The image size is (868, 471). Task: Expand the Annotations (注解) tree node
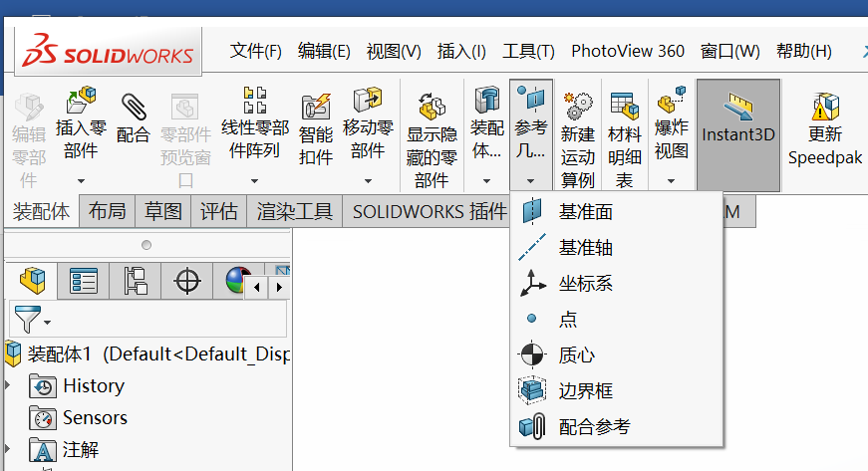tap(8, 448)
